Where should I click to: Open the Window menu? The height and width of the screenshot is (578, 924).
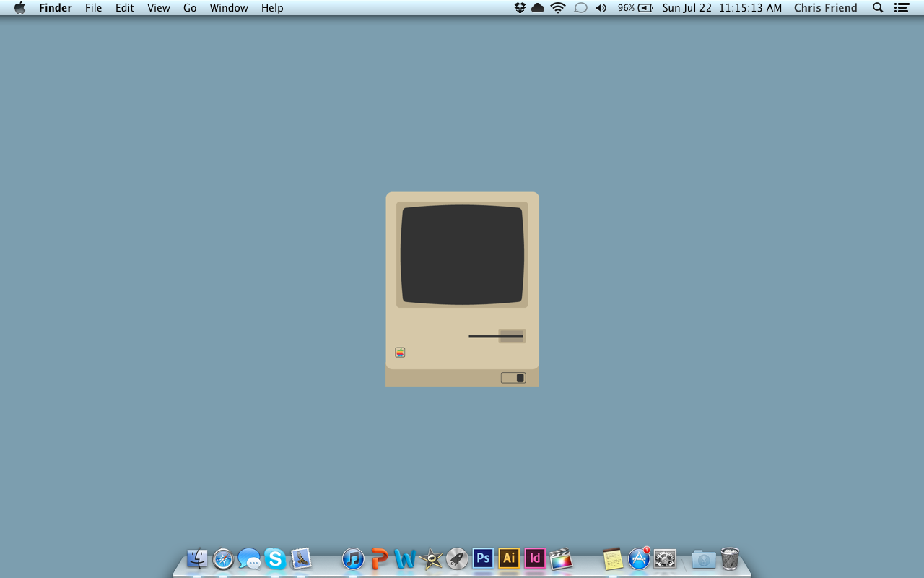click(229, 8)
